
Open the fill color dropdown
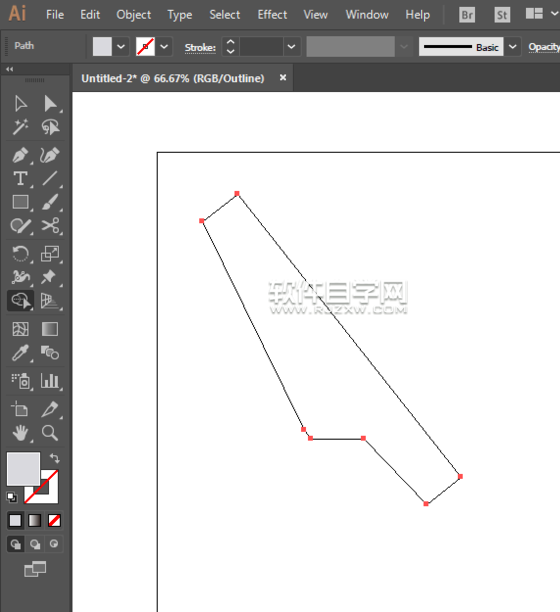[121, 47]
